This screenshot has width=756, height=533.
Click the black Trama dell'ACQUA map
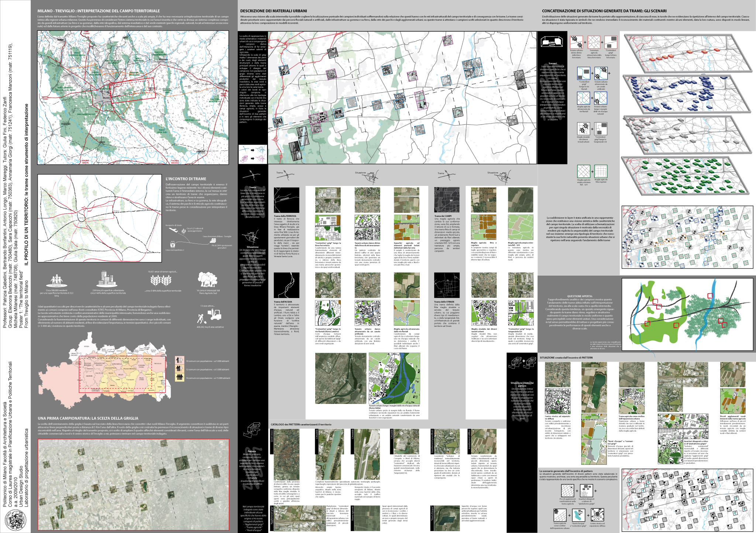click(286, 285)
